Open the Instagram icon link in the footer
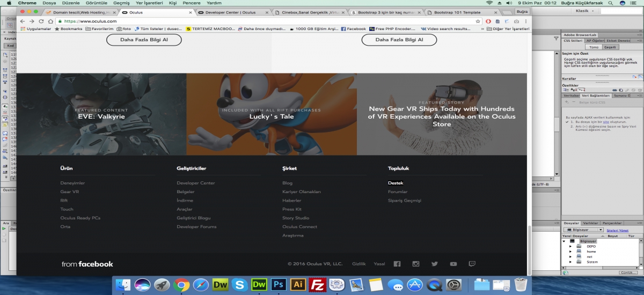This screenshot has height=295, width=644. click(415, 264)
